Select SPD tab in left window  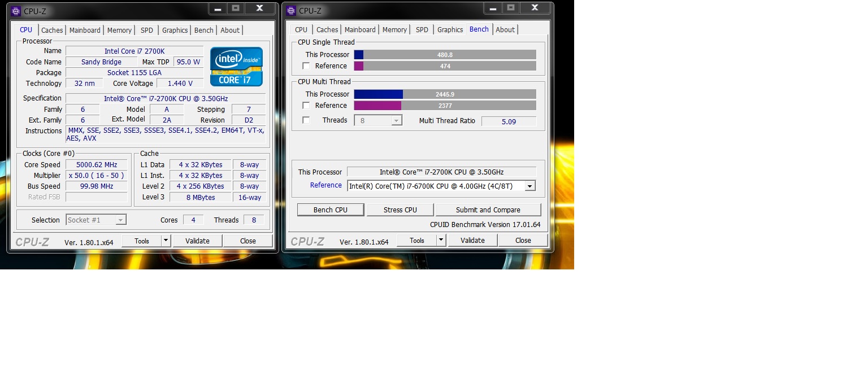tap(146, 30)
